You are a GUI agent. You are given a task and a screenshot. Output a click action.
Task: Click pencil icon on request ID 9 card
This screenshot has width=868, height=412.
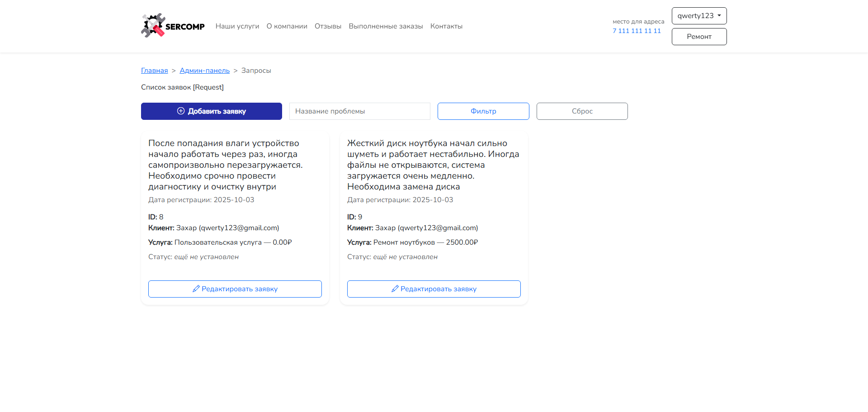click(x=395, y=289)
